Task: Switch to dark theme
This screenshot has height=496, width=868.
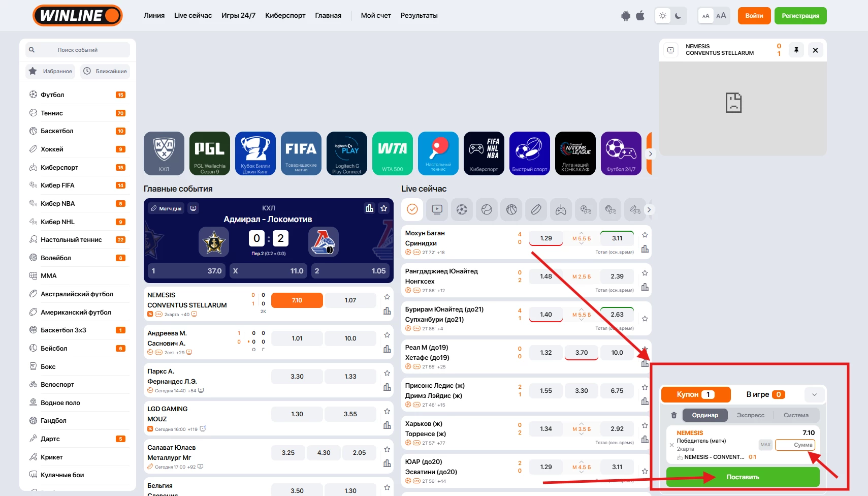Action: 678,16
